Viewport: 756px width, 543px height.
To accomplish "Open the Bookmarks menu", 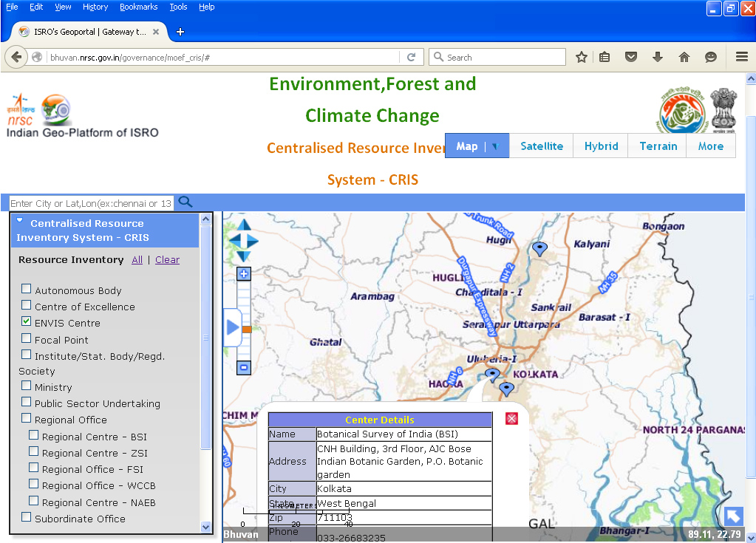I will click(139, 7).
